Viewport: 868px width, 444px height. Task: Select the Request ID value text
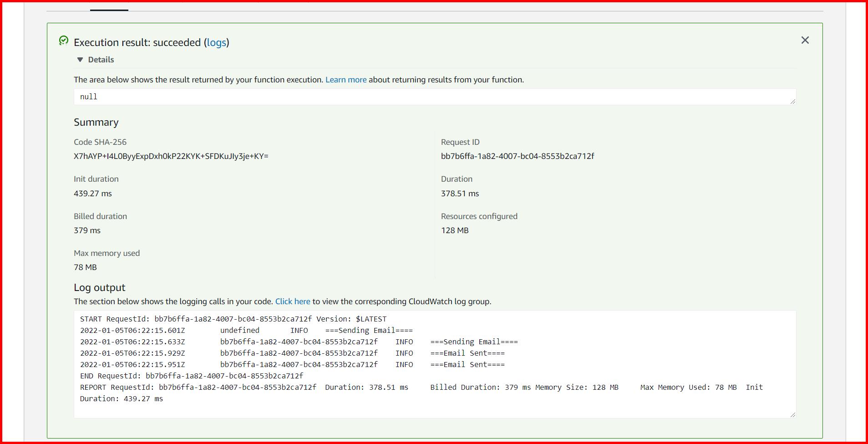tap(518, 156)
